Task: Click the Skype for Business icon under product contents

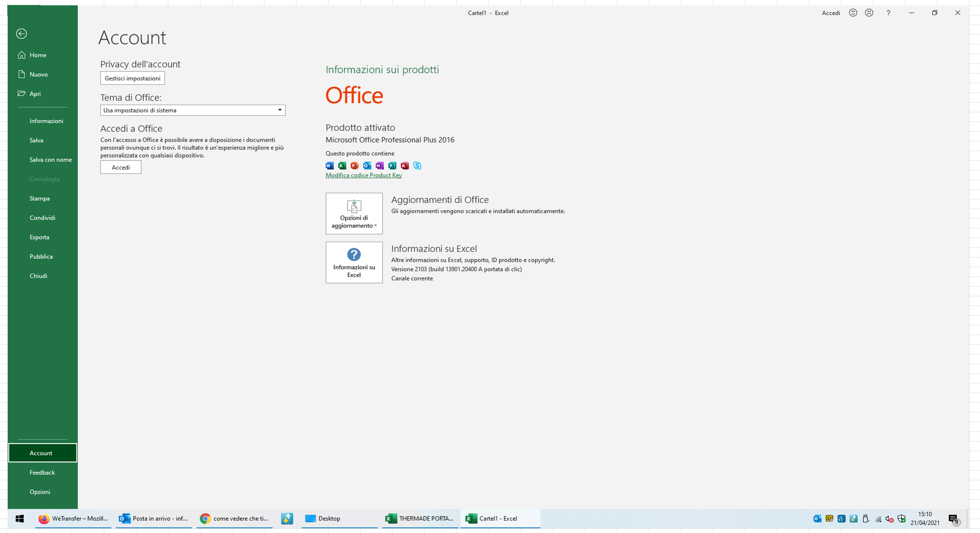Action: point(417,166)
